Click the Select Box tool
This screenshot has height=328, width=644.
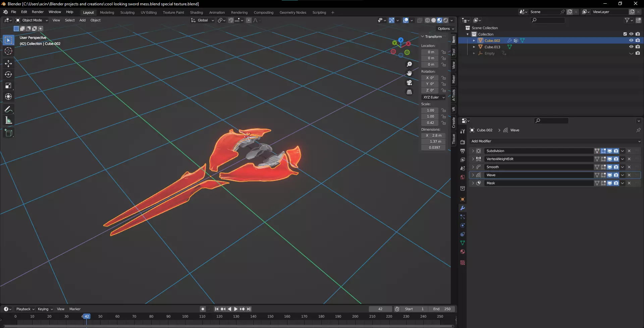pos(8,40)
